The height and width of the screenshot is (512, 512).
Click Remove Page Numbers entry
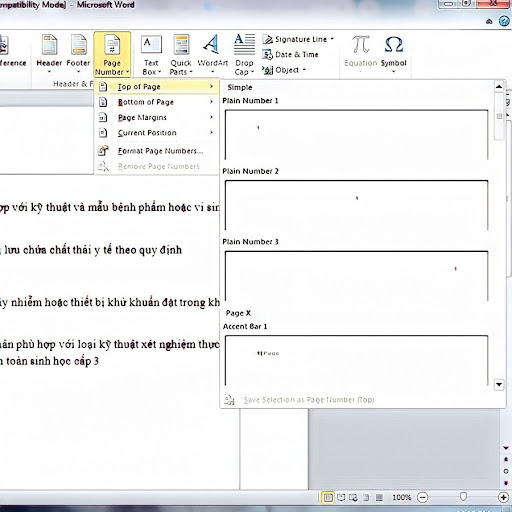point(157,166)
